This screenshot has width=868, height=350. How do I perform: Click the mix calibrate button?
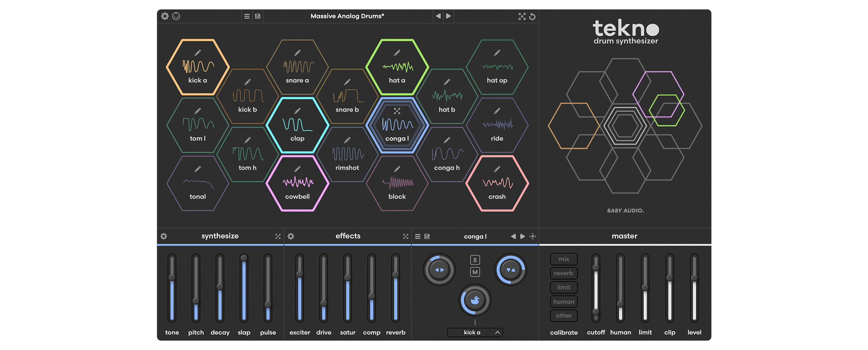[564, 259]
